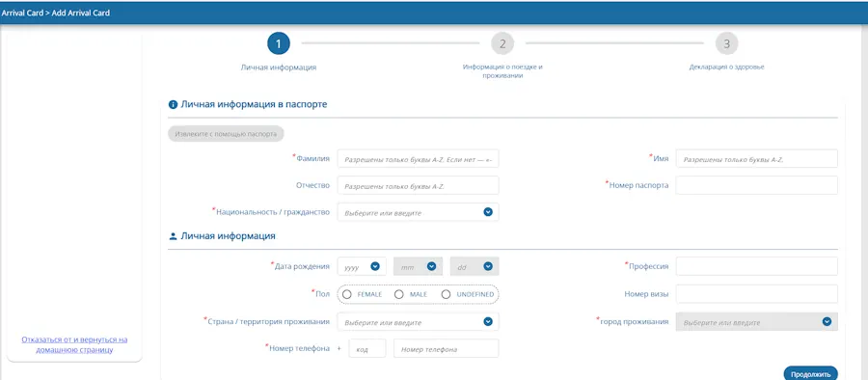Viewport: 868px width, 380px height.
Task: Focus the Номер визы input field
Action: (757, 294)
